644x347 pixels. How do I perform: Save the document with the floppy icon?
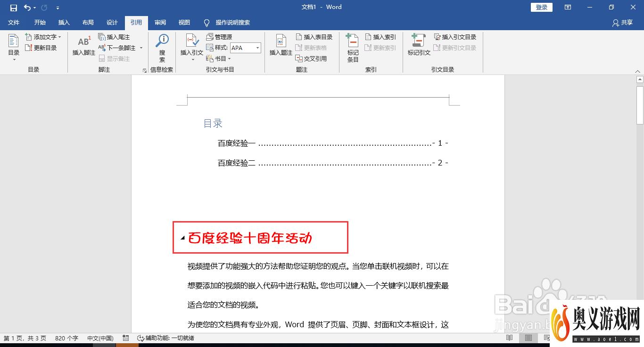point(14,8)
